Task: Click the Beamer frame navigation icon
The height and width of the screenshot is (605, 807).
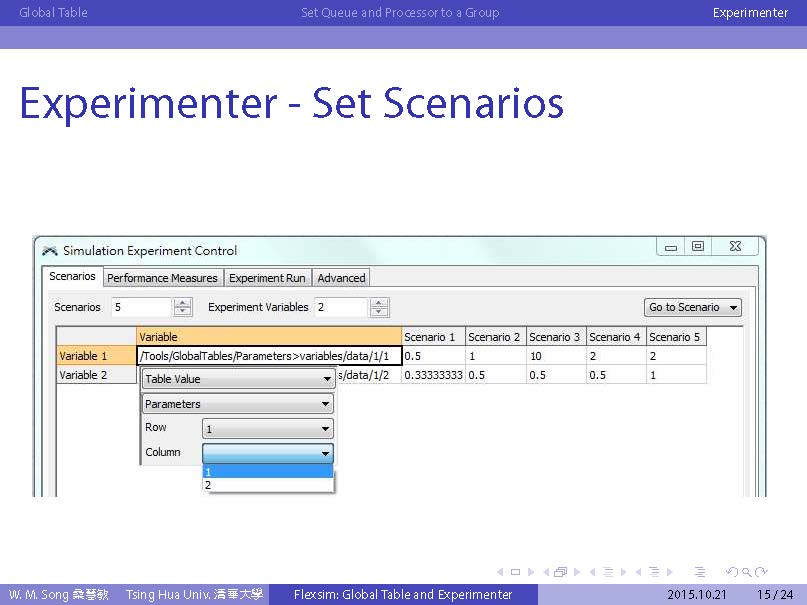Action: tap(560, 572)
